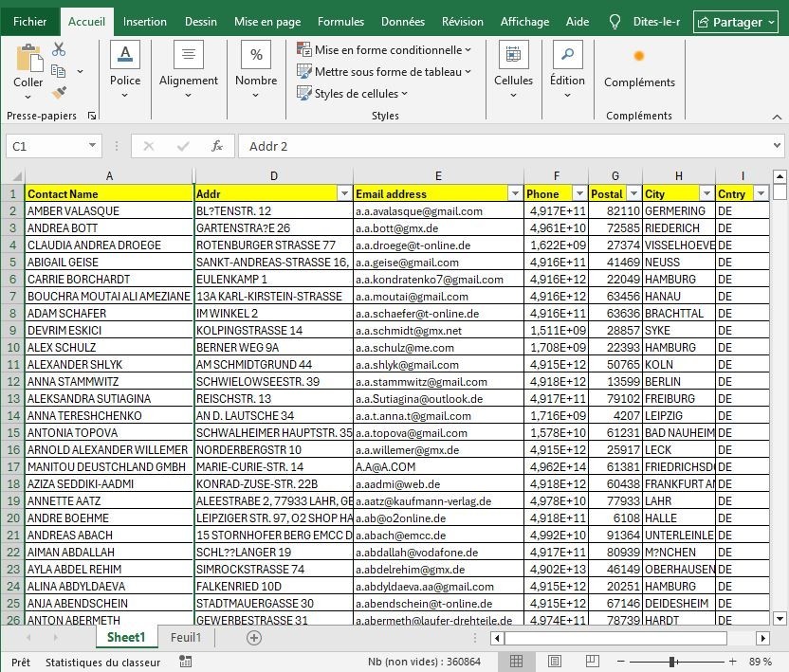Open the Cellules group
The height and width of the screenshot is (672, 789).
point(513,69)
